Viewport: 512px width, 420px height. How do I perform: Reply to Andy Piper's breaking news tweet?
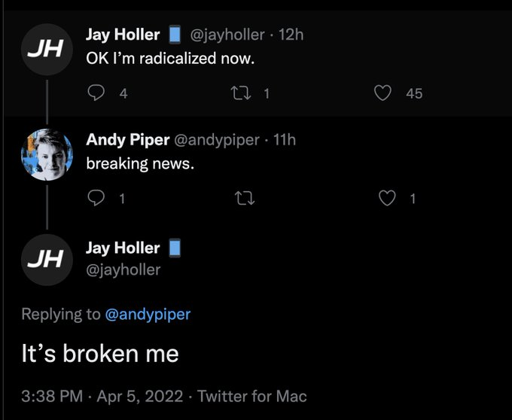click(97, 198)
